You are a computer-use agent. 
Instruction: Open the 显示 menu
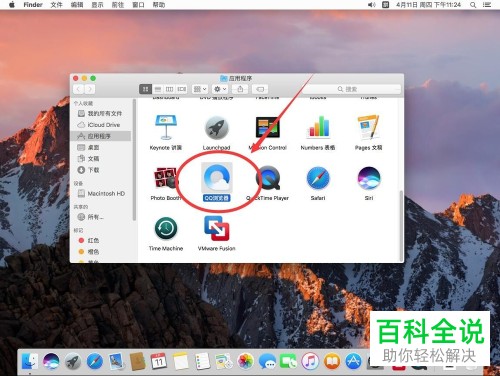pyautogui.click(x=97, y=5)
